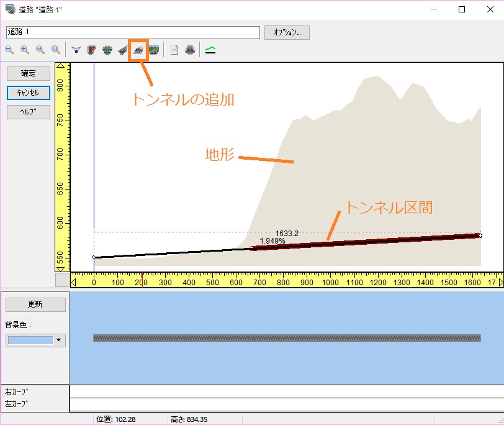Click the キャンセル button
The image size is (504, 425).
click(29, 93)
